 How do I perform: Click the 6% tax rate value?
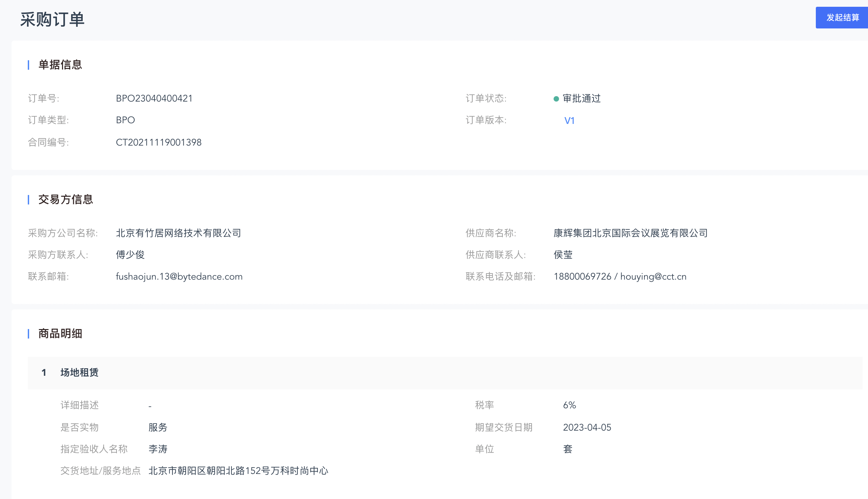point(569,405)
